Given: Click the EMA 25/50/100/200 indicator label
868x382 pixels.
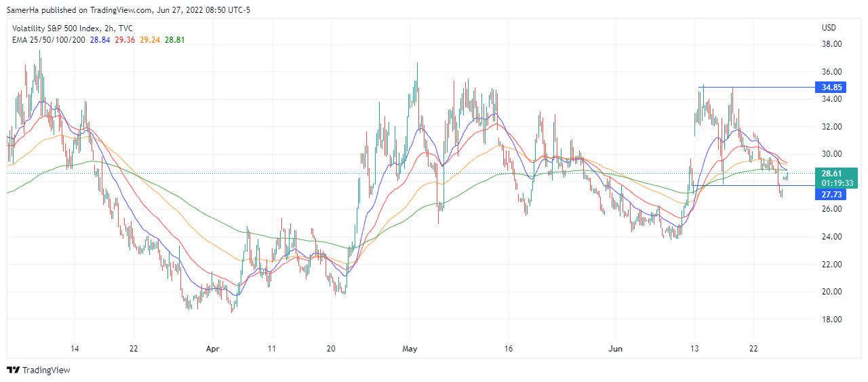Looking at the screenshot, I should [50, 40].
